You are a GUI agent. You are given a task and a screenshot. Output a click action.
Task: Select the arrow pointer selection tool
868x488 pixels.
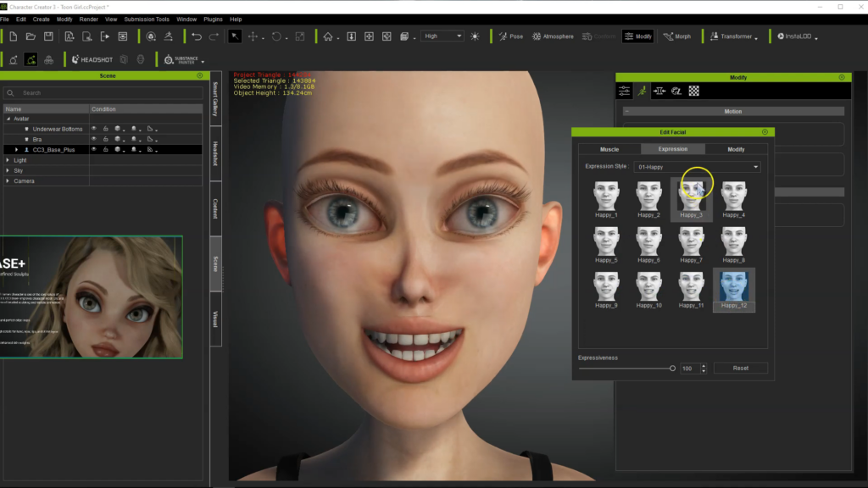pyautogui.click(x=235, y=36)
